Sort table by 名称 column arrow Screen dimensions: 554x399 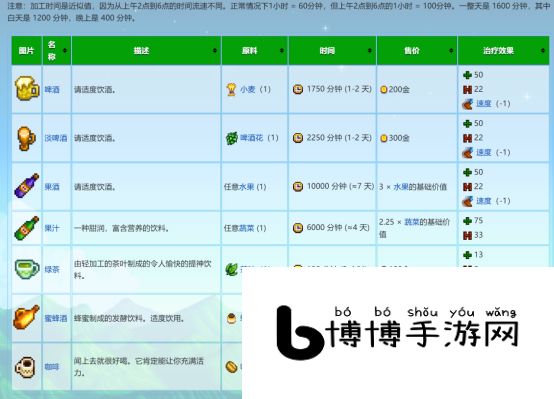click(65, 51)
